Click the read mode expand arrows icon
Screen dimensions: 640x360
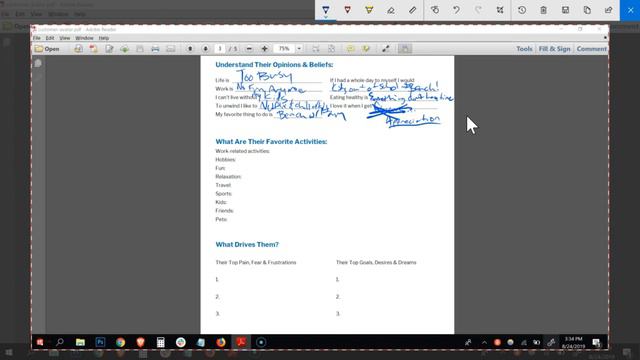(x=386, y=49)
